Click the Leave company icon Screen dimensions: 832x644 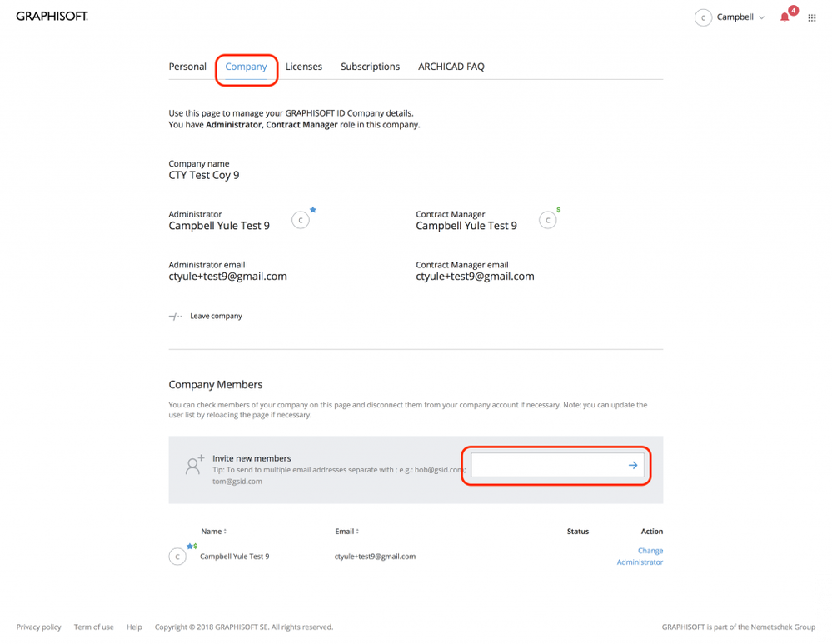click(x=175, y=317)
